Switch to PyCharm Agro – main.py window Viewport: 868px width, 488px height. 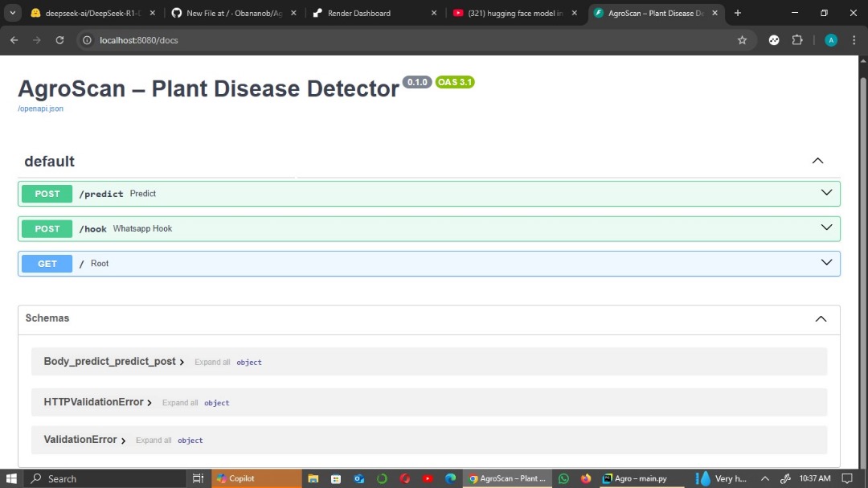[641, 478]
